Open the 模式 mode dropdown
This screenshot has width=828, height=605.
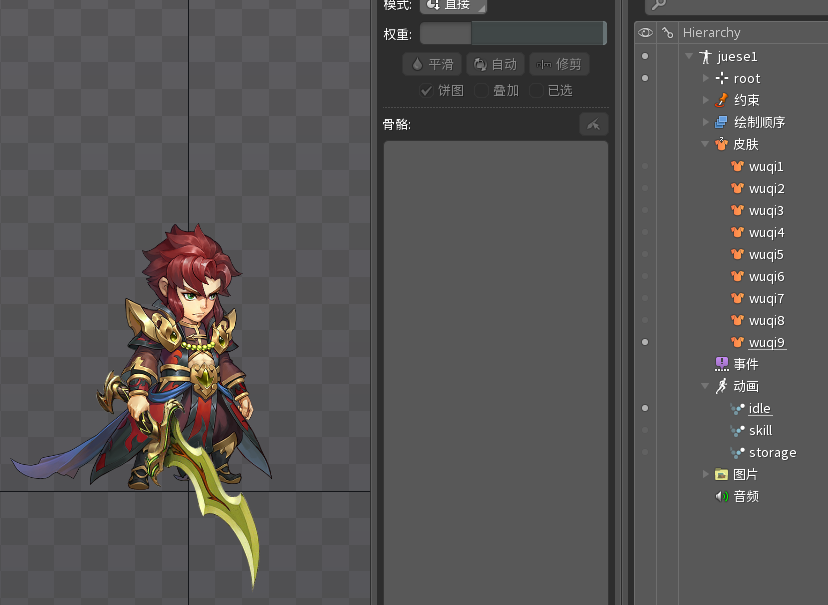(x=453, y=5)
